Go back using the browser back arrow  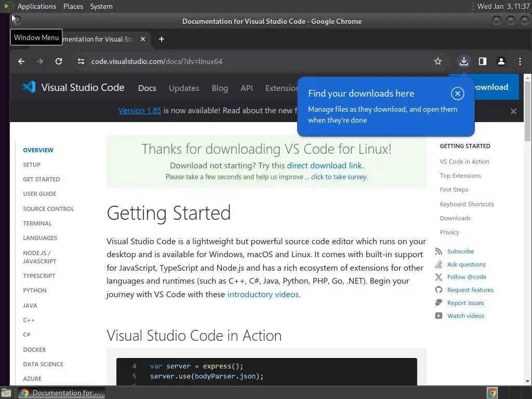point(21,61)
